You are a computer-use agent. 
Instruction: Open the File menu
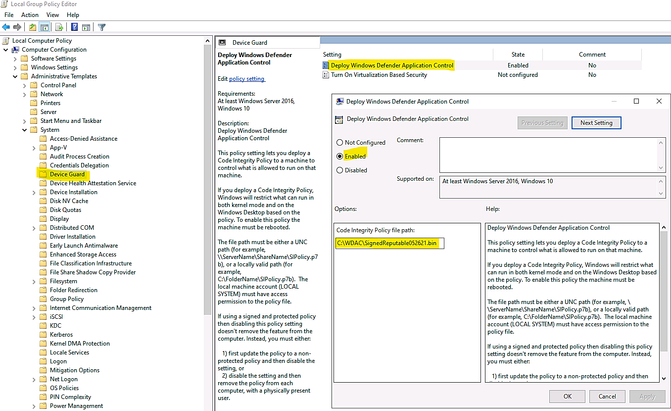[9, 15]
